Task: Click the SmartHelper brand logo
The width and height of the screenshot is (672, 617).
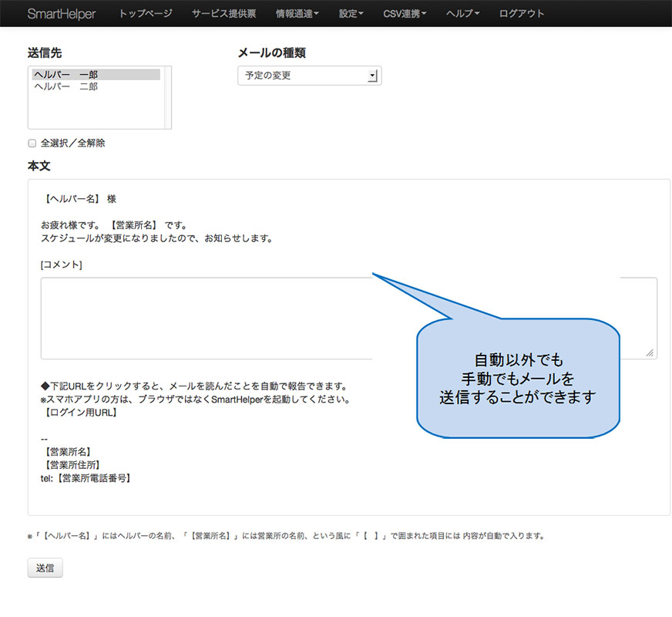Action: 62,14
